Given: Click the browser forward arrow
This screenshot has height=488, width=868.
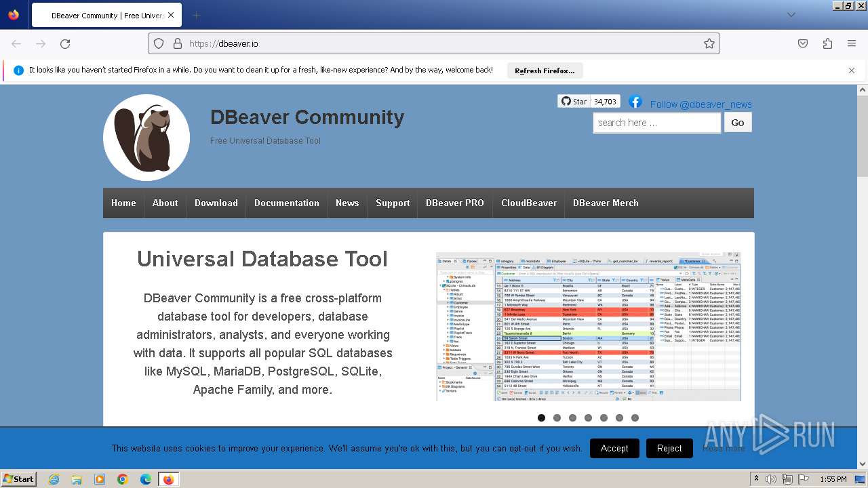Looking at the screenshot, I should click(x=41, y=43).
